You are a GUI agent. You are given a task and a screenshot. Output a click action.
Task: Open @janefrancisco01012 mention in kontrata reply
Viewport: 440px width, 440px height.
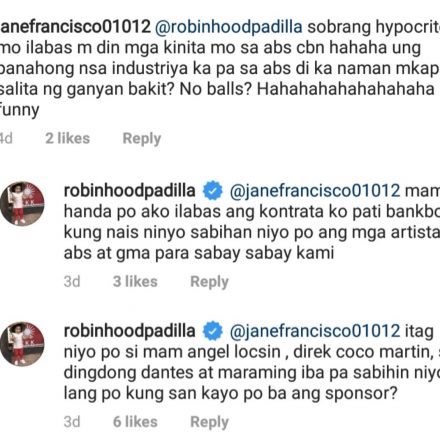314,191
